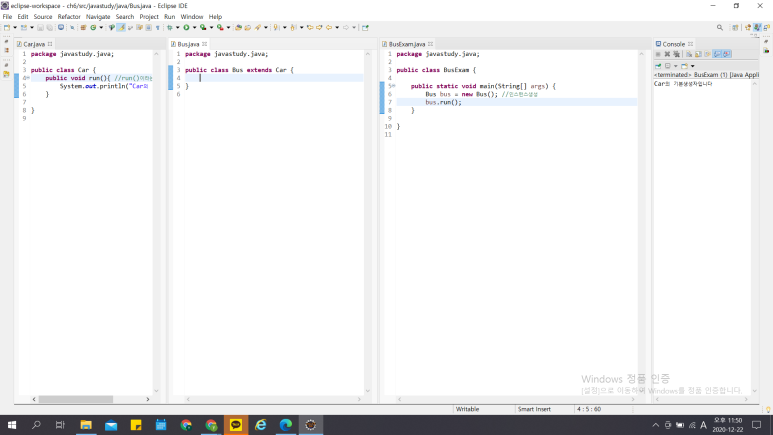
Task: Toggle Show Console on Standard Out change
Action: [x=717, y=54]
